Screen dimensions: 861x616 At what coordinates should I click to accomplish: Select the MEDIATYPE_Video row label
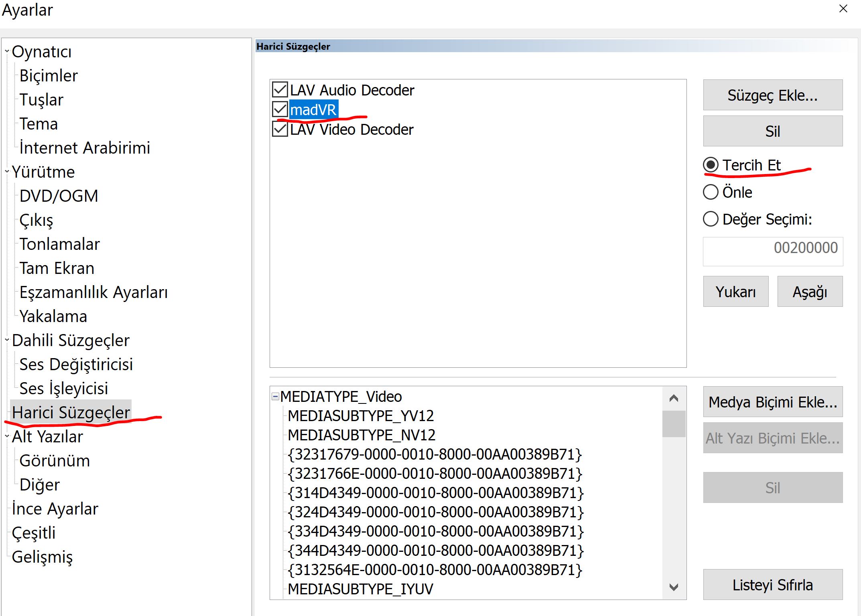point(341,396)
